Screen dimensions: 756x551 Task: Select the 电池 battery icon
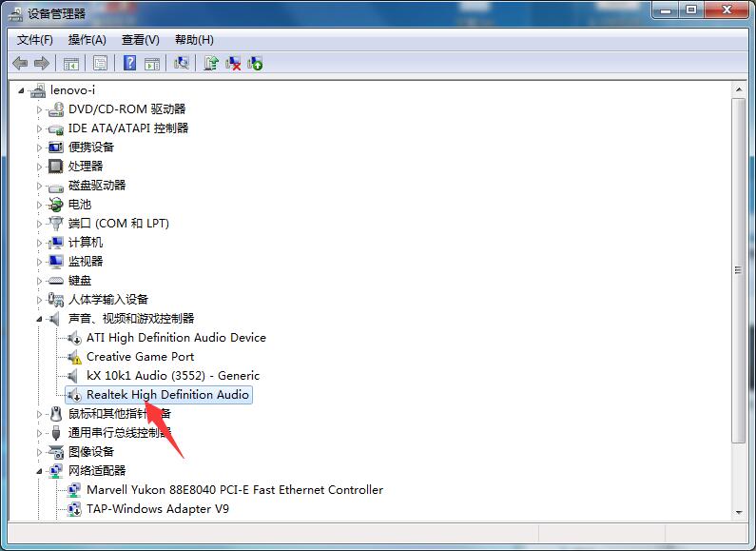tap(56, 205)
